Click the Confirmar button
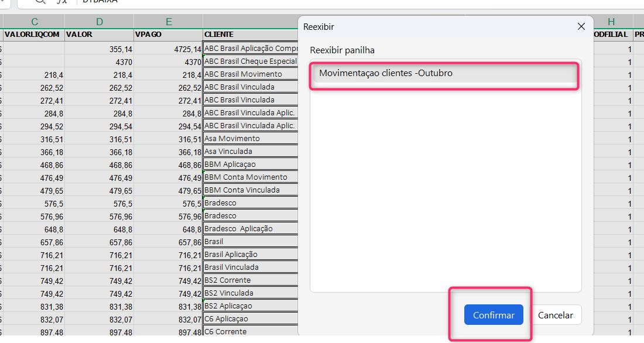Image resolution: width=644 pixels, height=343 pixels. coord(494,315)
